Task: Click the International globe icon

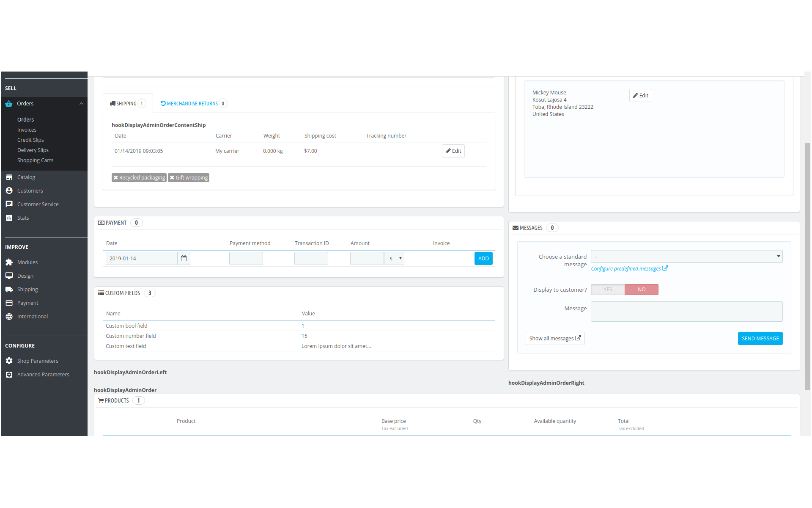Action: [x=9, y=317]
